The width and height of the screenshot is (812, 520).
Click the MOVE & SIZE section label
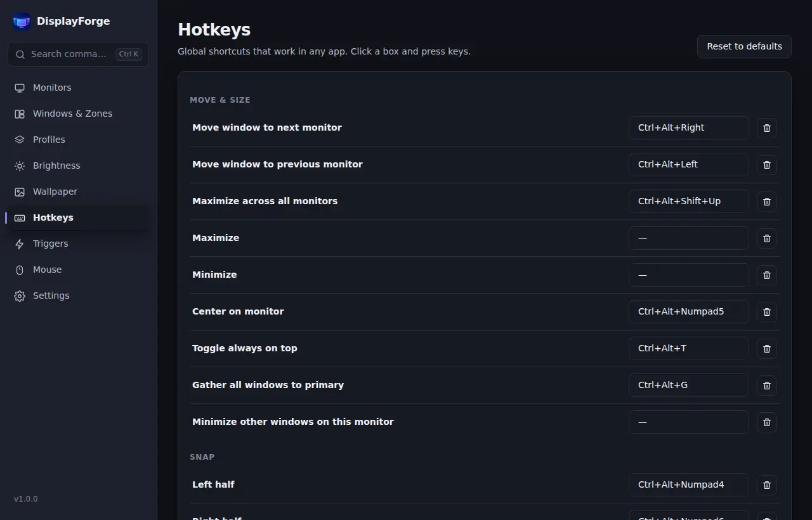click(220, 100)
